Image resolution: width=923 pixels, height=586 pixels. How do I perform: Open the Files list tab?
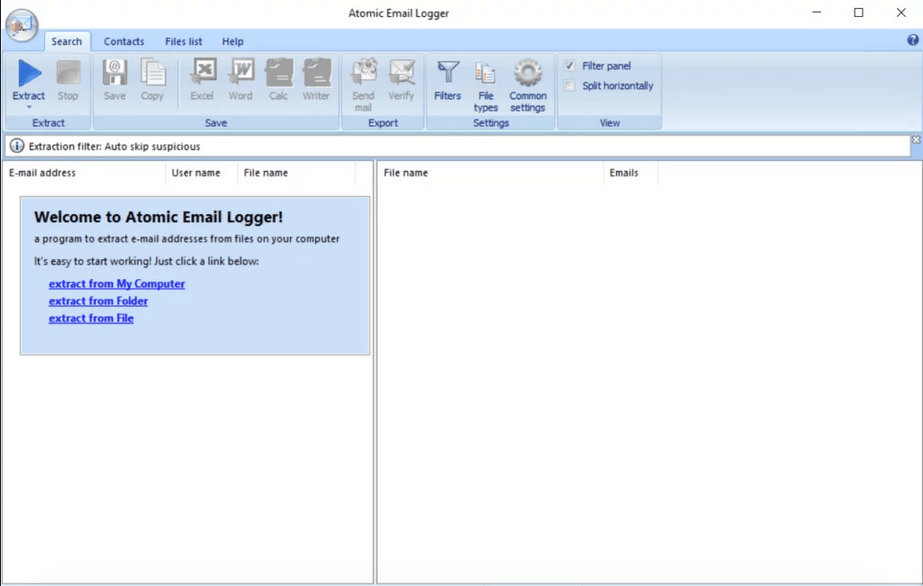click(183, 41)
